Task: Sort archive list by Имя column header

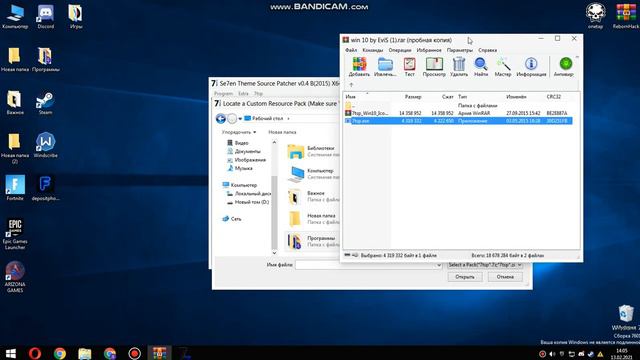Action: click(351, 97)
